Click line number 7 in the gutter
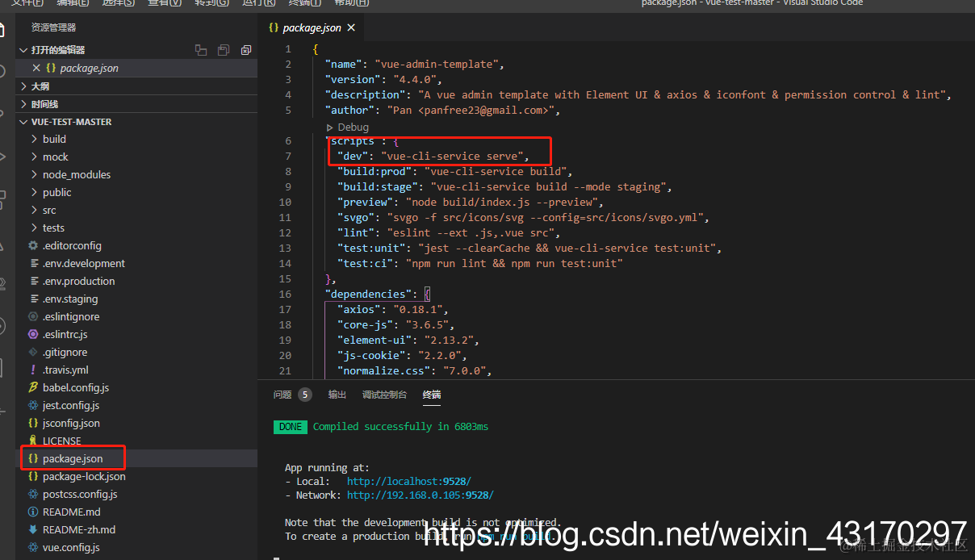Viewport: 975px width, 560px height. pyautogui.click(x=287, y=157)
